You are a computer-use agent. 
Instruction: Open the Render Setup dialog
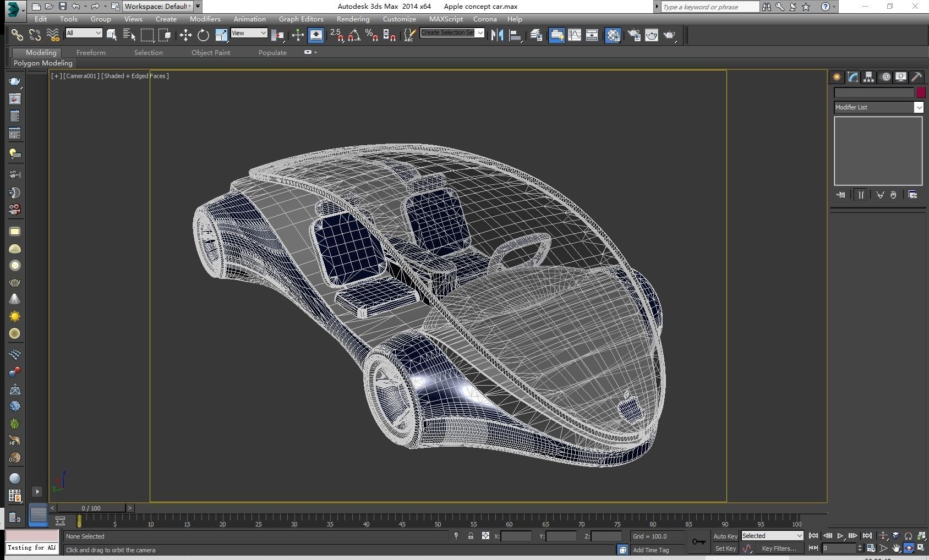pyautogui.click(x=634, y=35)
